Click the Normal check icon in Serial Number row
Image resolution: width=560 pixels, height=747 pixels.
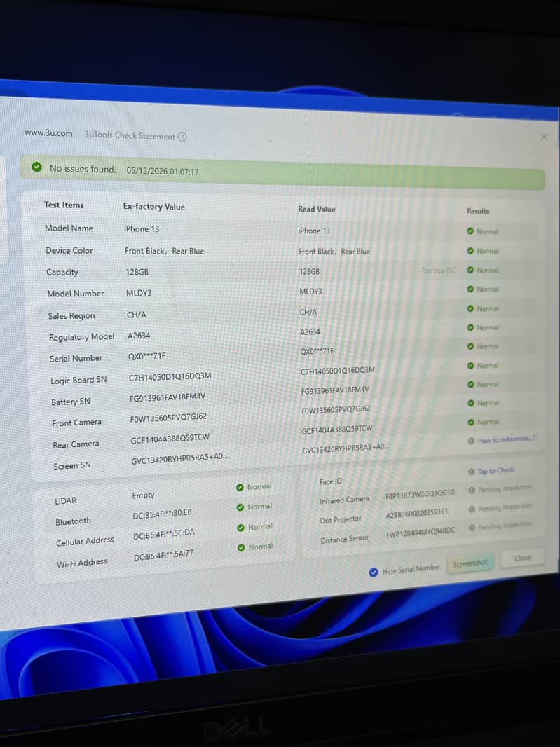point(470,346)
